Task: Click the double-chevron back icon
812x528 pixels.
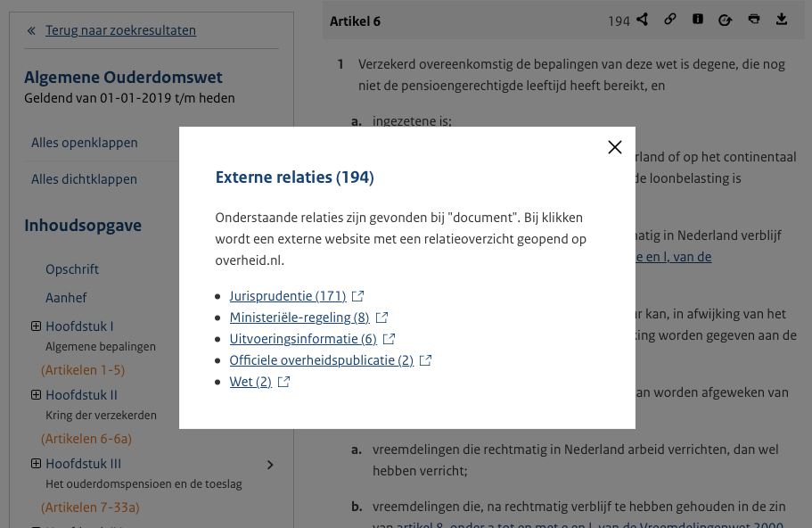Action: tap(31, 31)
